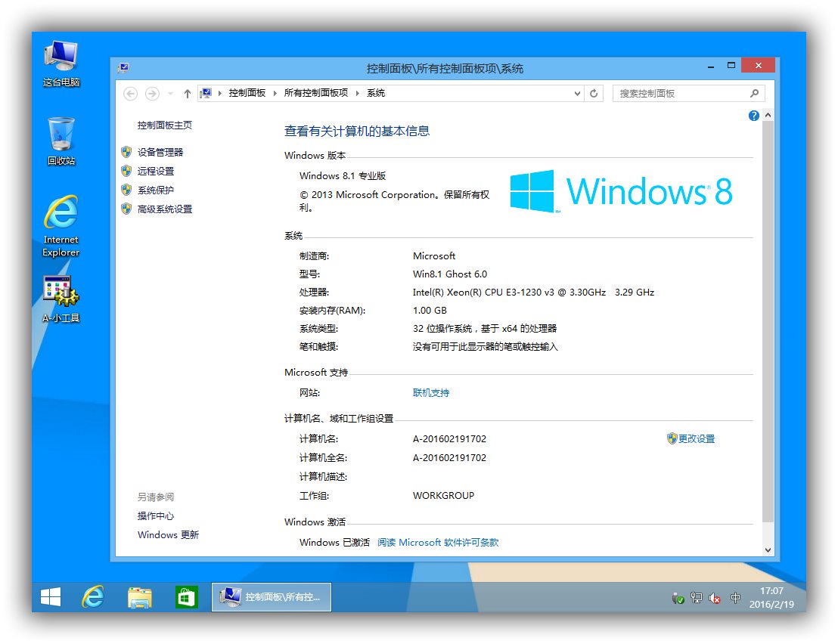This screenshot has height=644, width=838.
Task: Open the address bar history dropdown
Action: (577, 94)
